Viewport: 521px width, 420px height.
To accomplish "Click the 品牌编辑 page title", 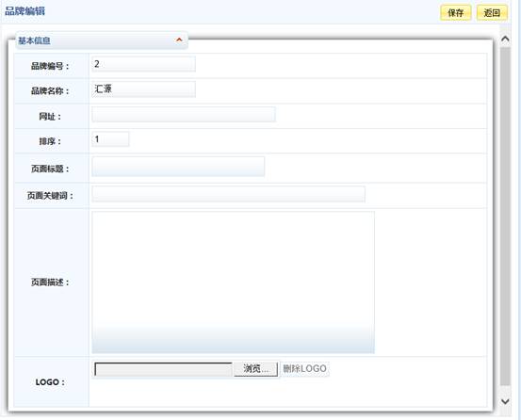I will point(24,11).
